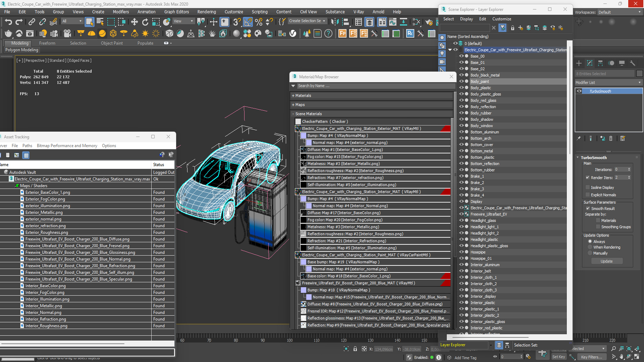Toggle the Percent Snap icon
The height and width of the screenshot is (362, 644).
tap(259, 22)
